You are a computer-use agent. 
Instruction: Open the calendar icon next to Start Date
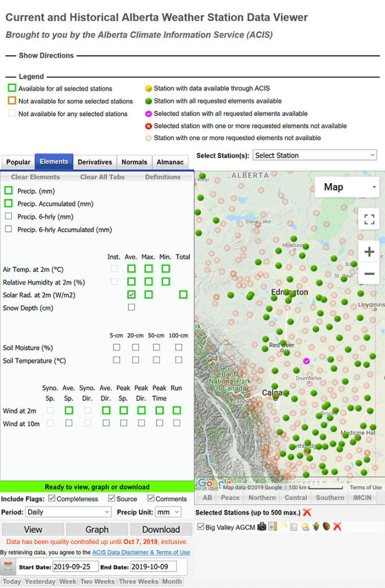8,566
